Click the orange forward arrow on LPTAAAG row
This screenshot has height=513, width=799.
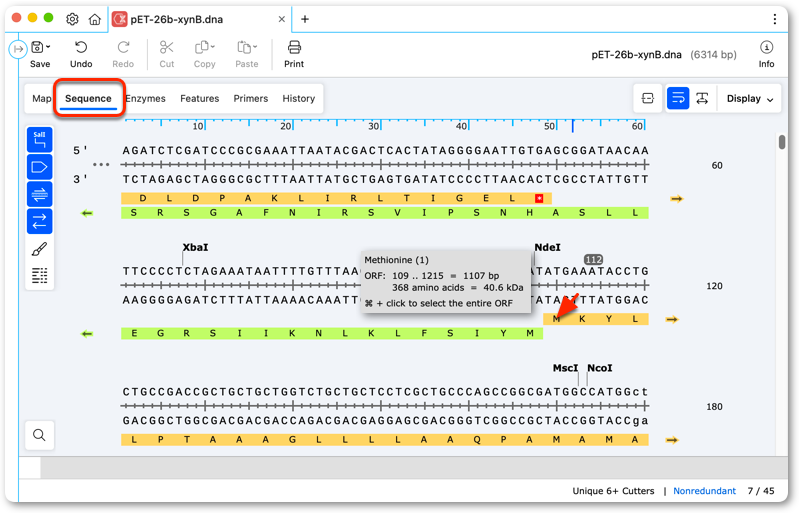click(x=672, y=440)
